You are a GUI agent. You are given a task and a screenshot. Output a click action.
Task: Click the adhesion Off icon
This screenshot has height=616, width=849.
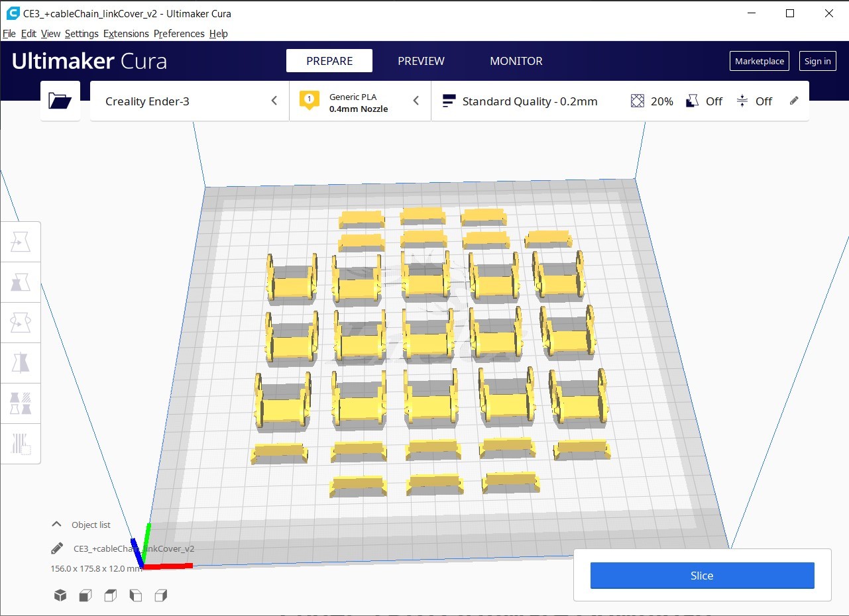pyautogui.click(x=742, y=101)
